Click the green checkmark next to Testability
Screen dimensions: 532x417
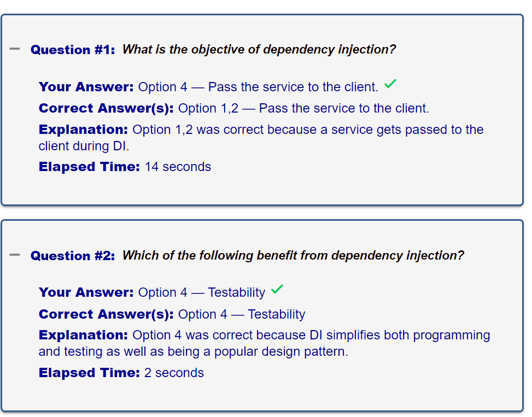coord(277,289)
